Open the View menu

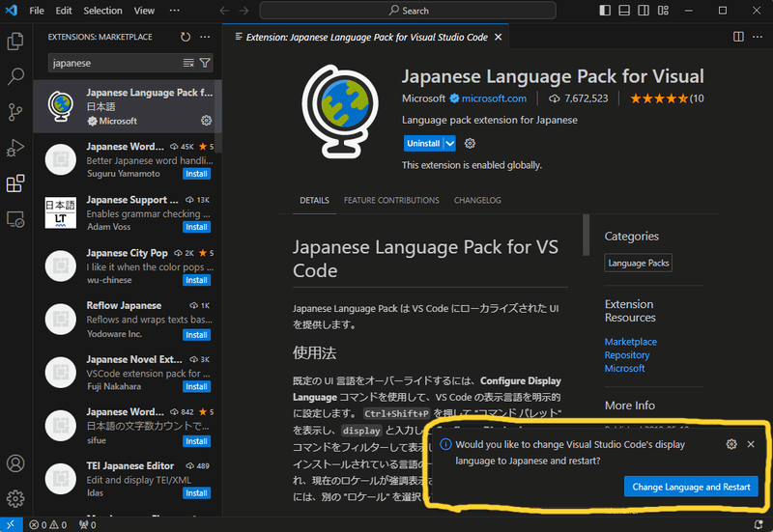point(144,11)
